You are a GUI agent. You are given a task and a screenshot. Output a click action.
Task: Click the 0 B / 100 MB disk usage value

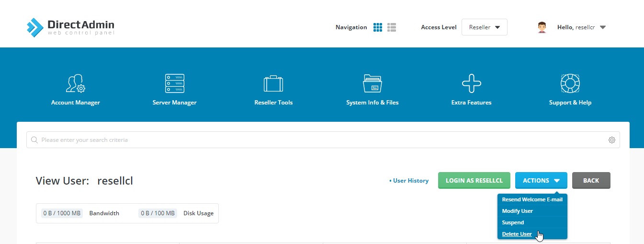[x=158, y=213]
